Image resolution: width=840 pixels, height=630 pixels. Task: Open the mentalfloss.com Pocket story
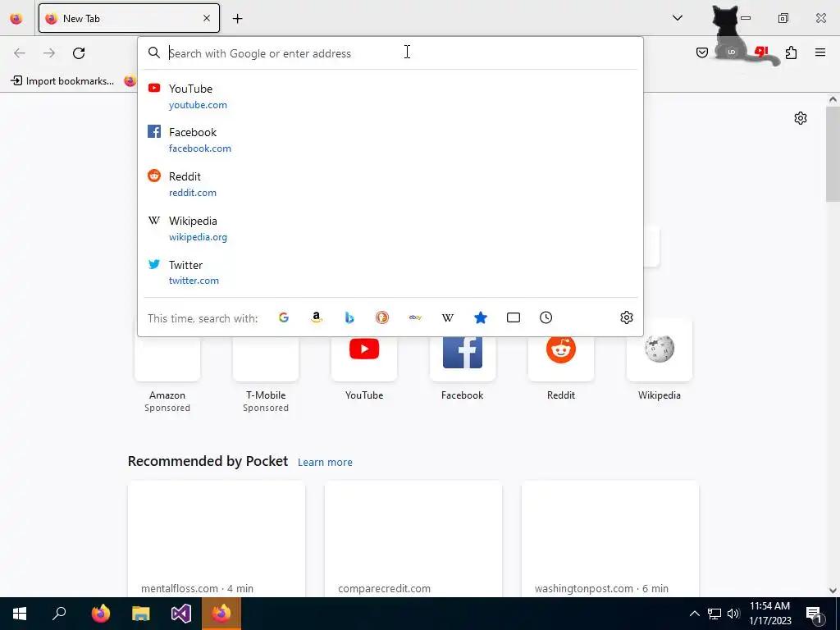coord(217,538)
